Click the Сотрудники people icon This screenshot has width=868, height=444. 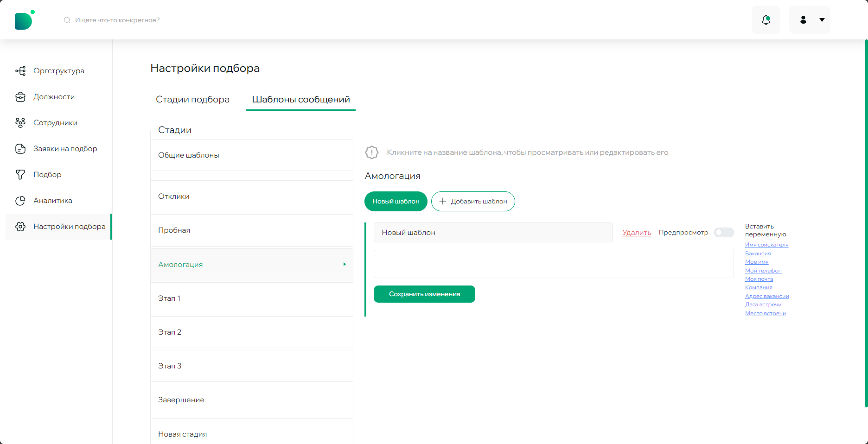tap(20, 123)
